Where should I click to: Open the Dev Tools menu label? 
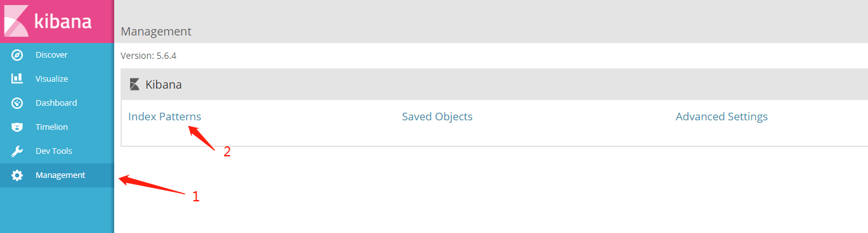coord(54,151)
